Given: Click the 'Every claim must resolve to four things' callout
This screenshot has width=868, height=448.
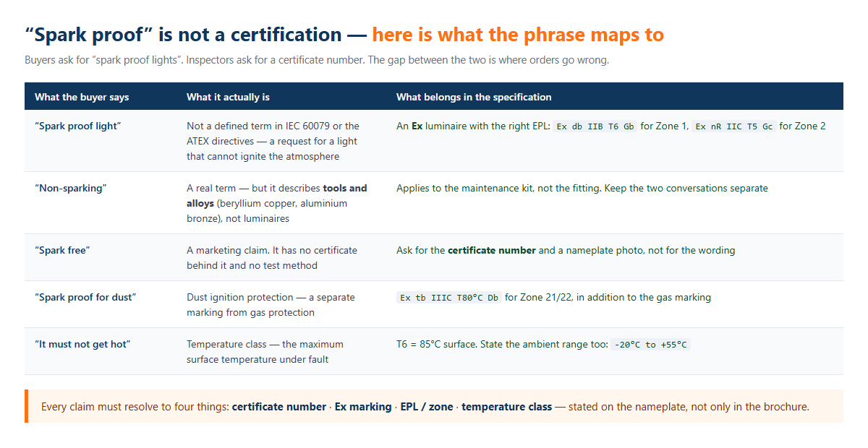Looking at the screenshot, I should [434, 406].
